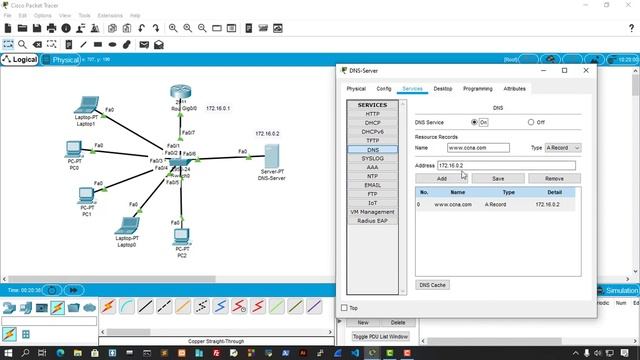Viewport: 640px width, 360px height.
Task: Pick the Fiber orange cable
Action: (183, 307)
